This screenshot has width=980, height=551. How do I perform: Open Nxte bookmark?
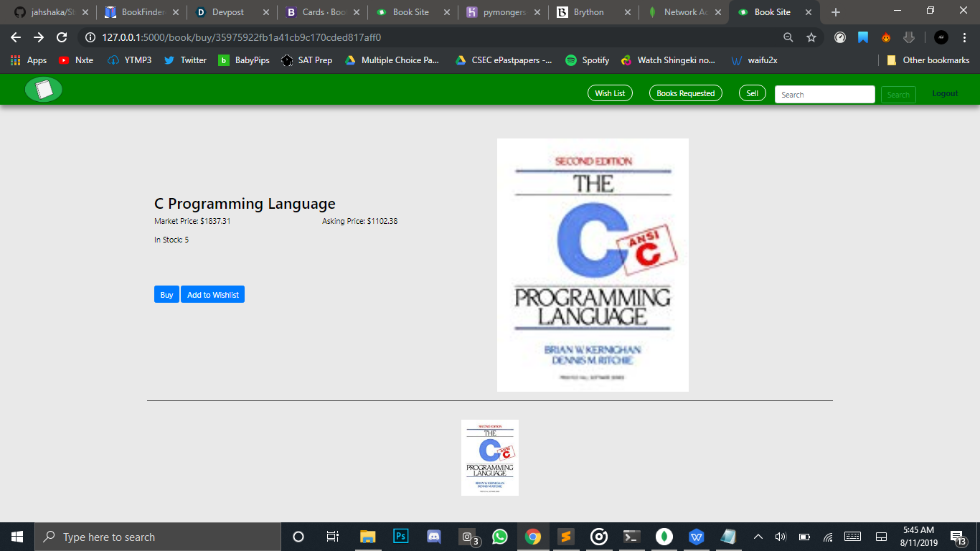(x=76, y=60)
